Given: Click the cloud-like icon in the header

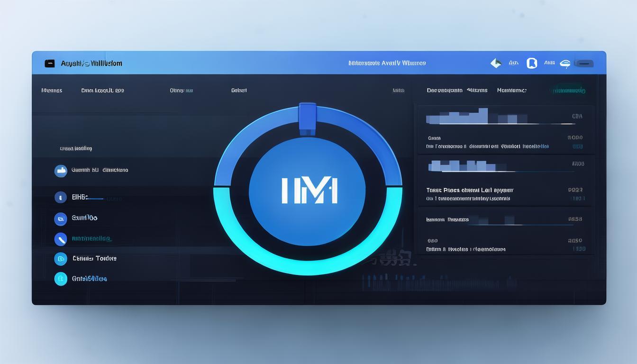Looking at the screenshot, I should [x=565, y=64].
